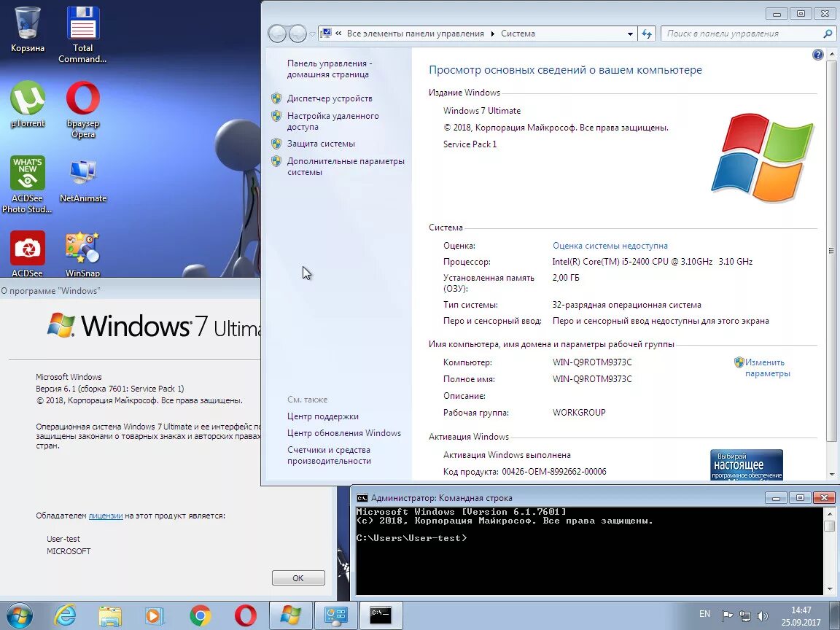Viewport: 840px width, 630px height.
Task: Open Браузер Opera desktop shortcut
Action: click(x=83, y=110)
